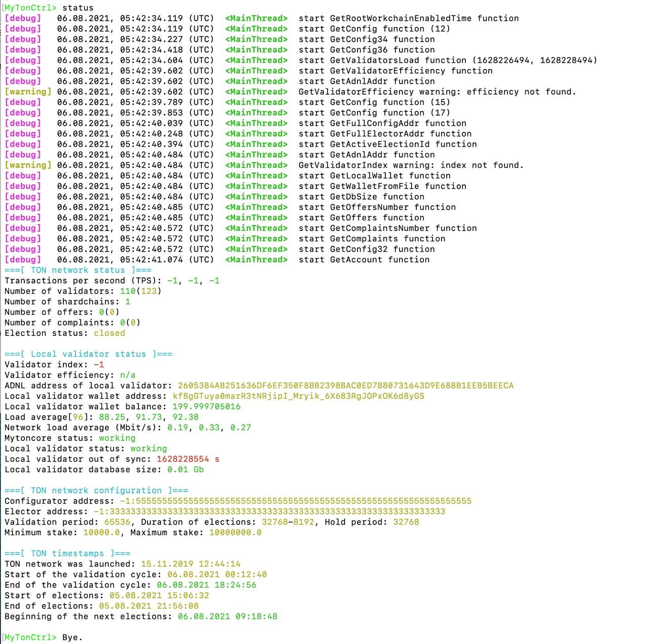The width and height of the screenshot is (649, 644).
Task: Select the Validator efficiency value 'n/a'
Action: [128, 375]
